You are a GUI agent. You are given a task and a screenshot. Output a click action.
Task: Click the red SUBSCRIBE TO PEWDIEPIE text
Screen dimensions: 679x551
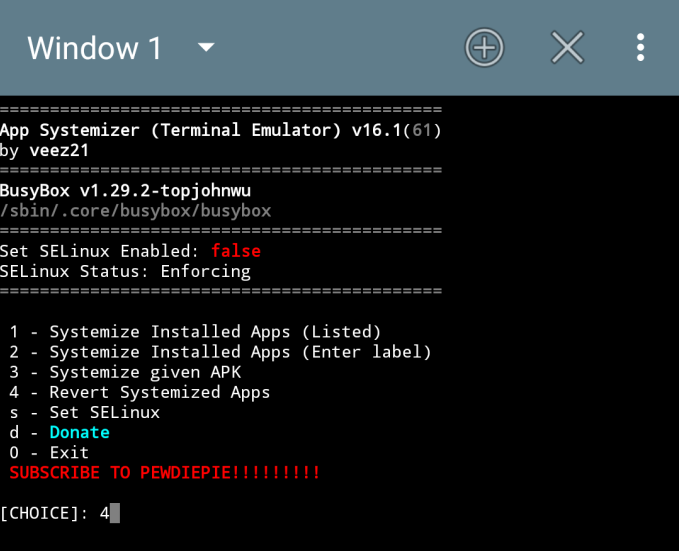[x=165, y=473]
